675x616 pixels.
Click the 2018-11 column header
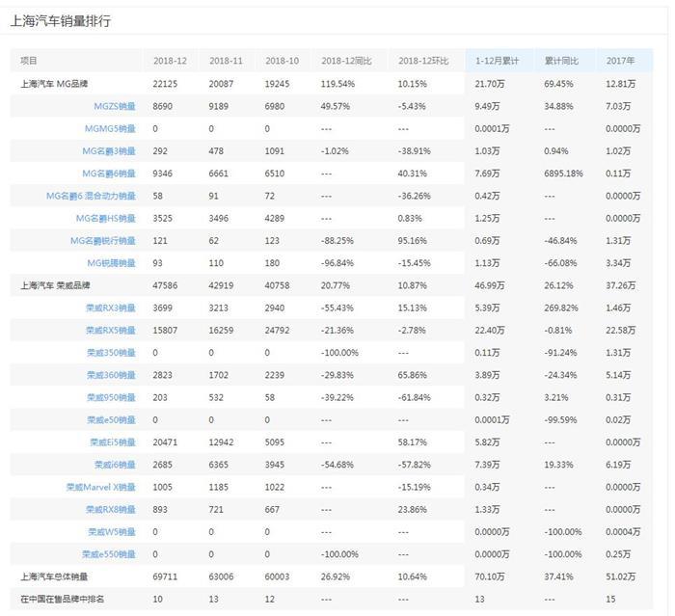click(x=226, y=61)
